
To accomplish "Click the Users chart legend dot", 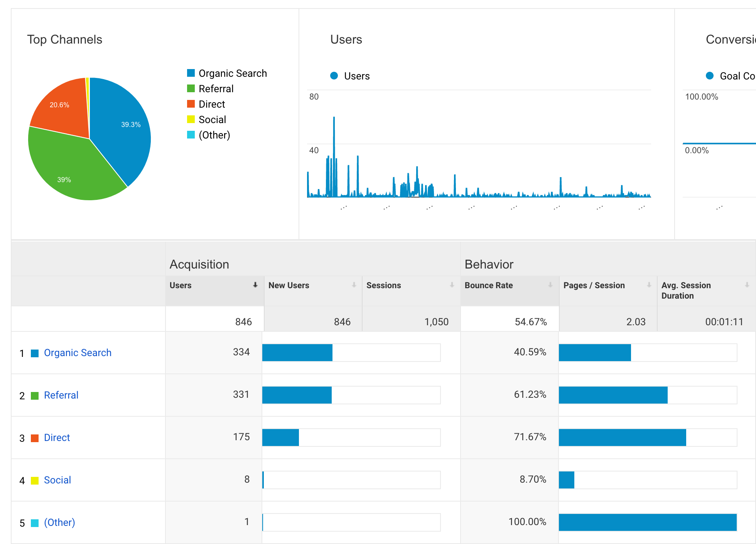I will 334,76.
